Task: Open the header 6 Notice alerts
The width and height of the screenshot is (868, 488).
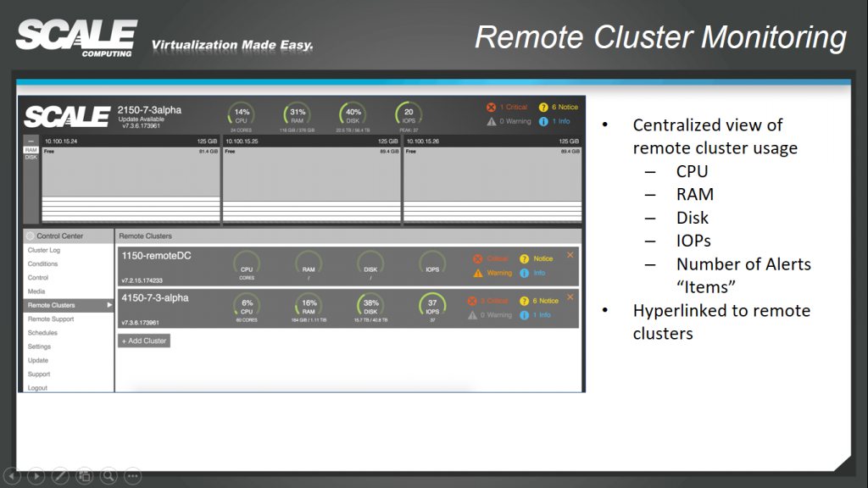Action: click(558, 108)
